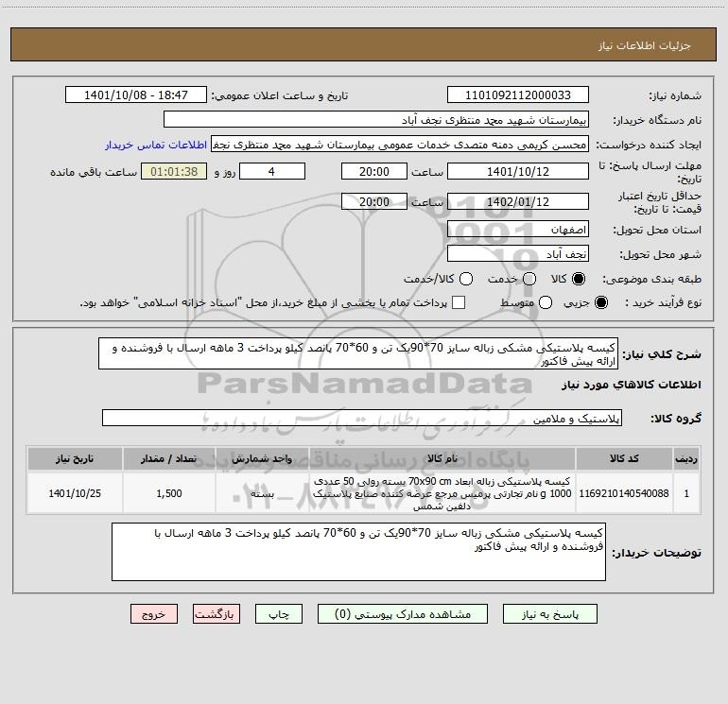Click the کد کالا column header
Image resolution: width=728 pixels, height=704 pixels.
pyautogui.click(x=624, y=458)
